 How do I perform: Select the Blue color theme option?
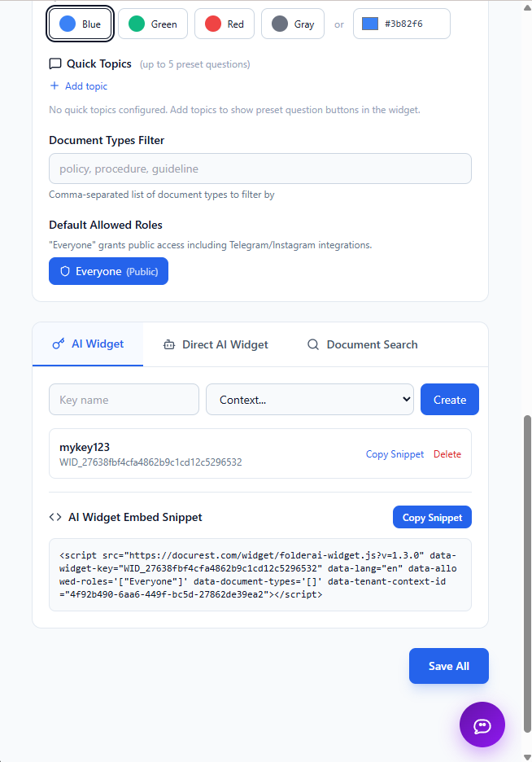click(80, 24)
